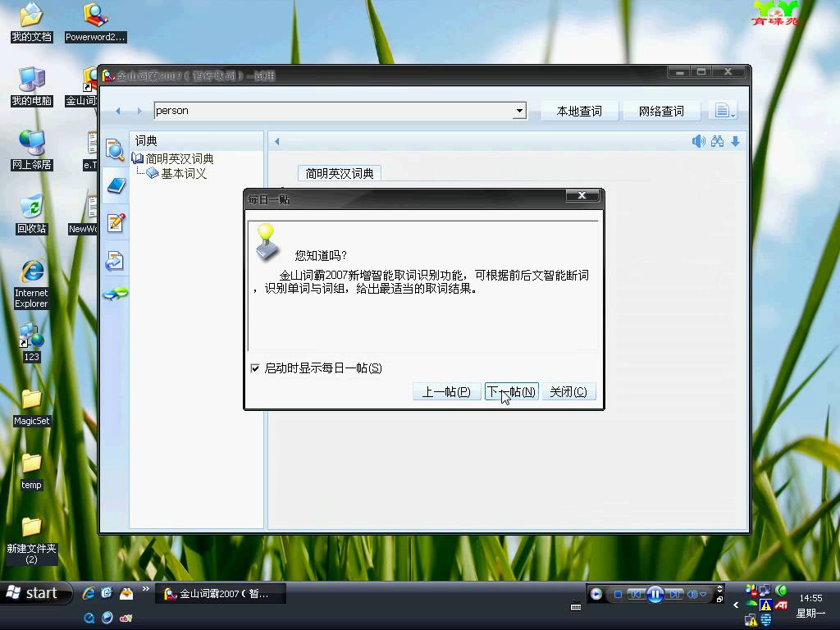Click the small back triangle in the result pane

(x=277, y=141)
